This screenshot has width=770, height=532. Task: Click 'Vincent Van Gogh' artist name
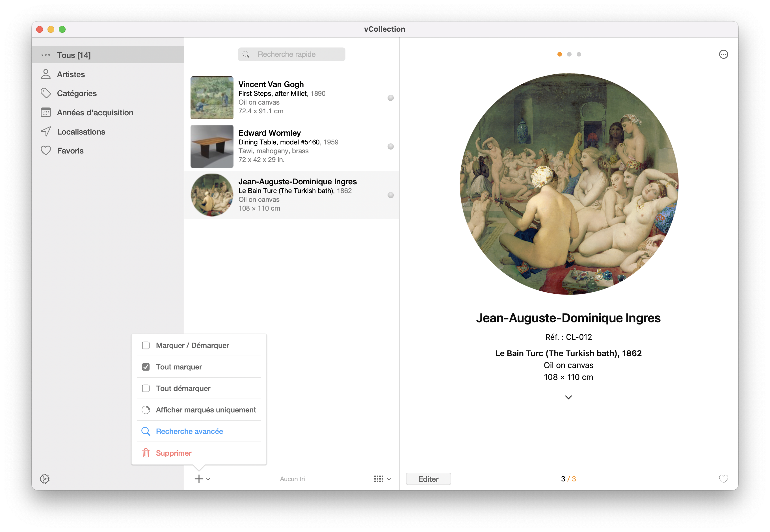point(271,84)
